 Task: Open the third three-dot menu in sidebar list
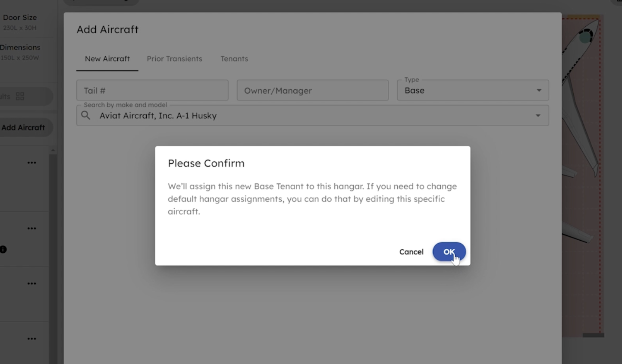click(31, 284)
